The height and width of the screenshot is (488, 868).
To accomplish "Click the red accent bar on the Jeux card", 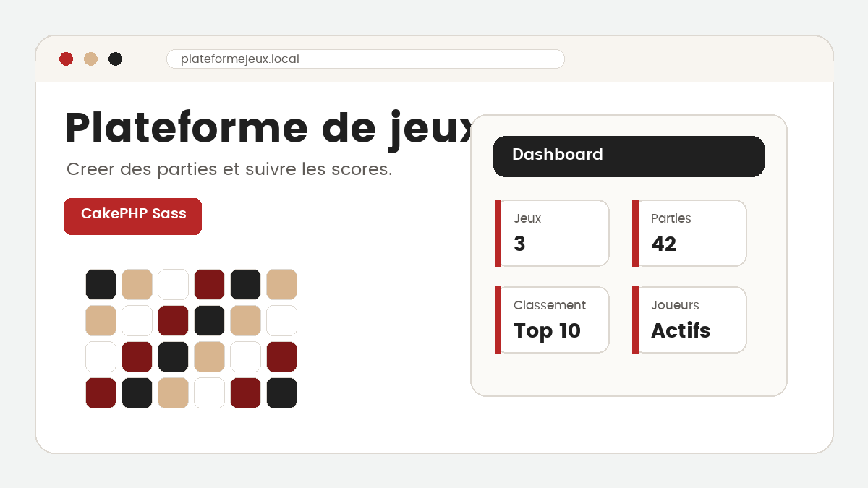I will (x=496, y=233).
